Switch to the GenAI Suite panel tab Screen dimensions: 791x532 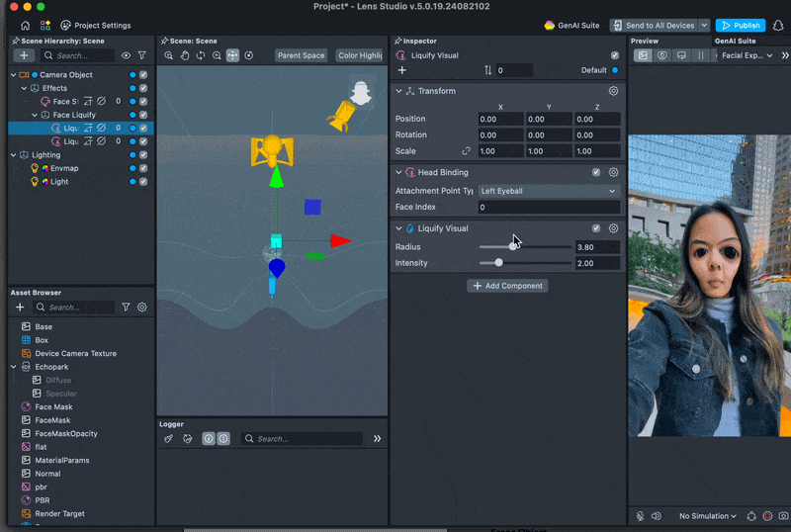[x=735, y=41]
